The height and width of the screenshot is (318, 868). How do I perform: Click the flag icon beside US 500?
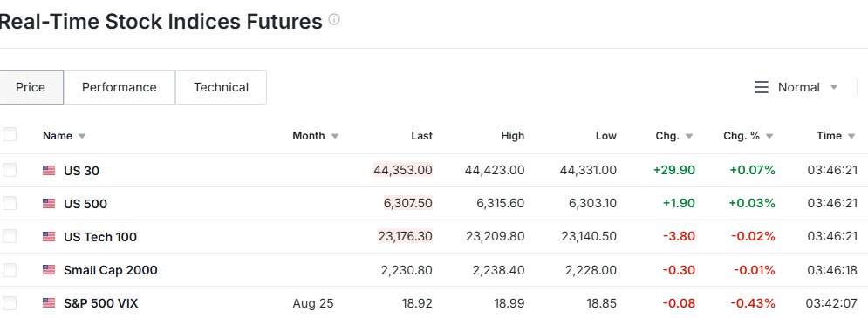(x=49, y=204)
